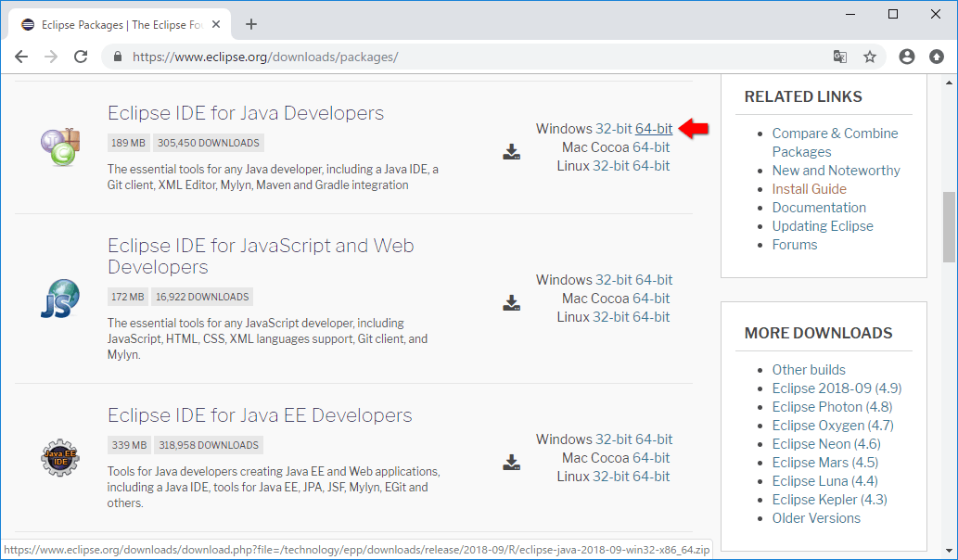
Task: Open Eclipse Oxygen (4.7) downloads
Action: pos(833,425)
